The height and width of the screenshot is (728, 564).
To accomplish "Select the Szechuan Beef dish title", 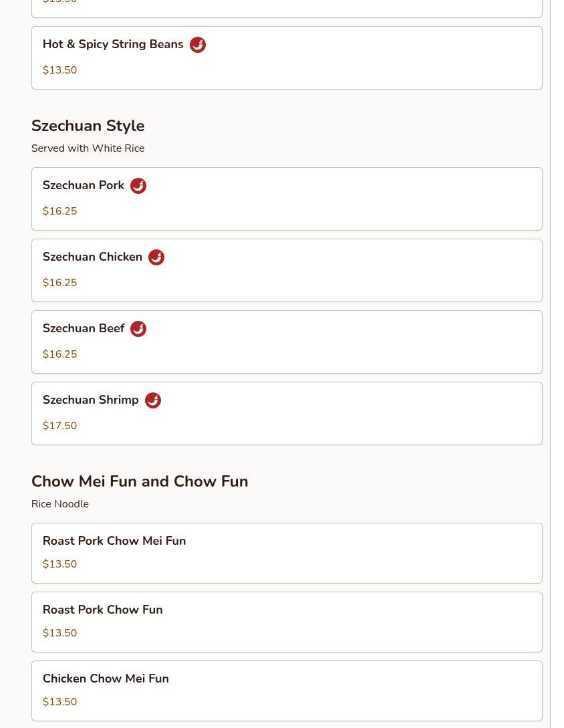I will pos(84,328).
